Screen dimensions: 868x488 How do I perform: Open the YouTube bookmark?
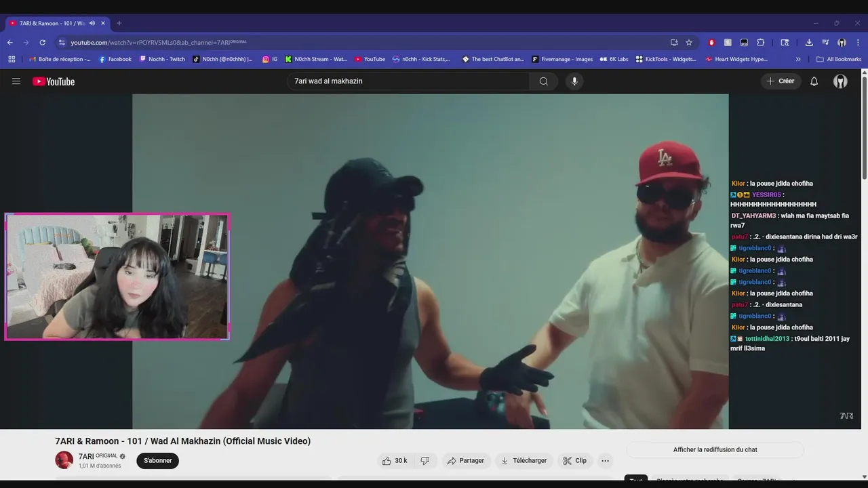(x=370, y=59)
